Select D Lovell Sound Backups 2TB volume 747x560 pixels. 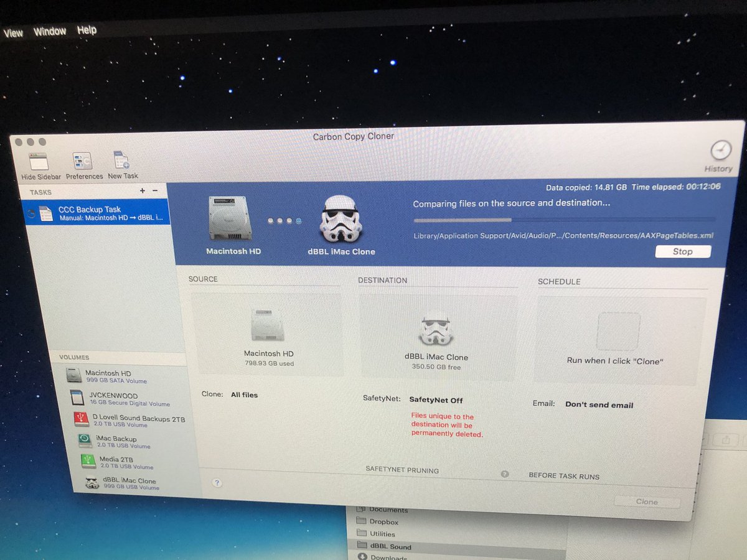(x=129, y=421)
